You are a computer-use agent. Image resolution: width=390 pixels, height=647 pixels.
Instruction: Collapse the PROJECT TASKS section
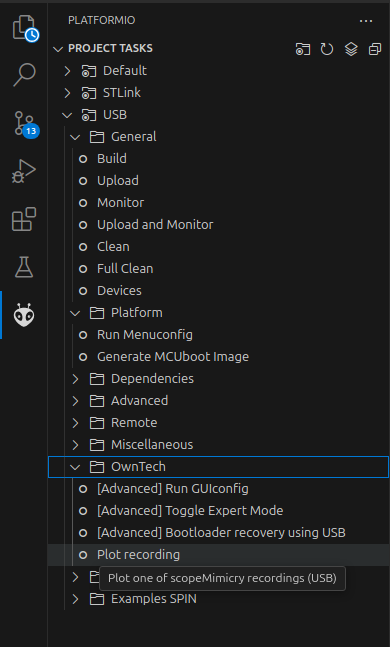click(x=58, y=49)
